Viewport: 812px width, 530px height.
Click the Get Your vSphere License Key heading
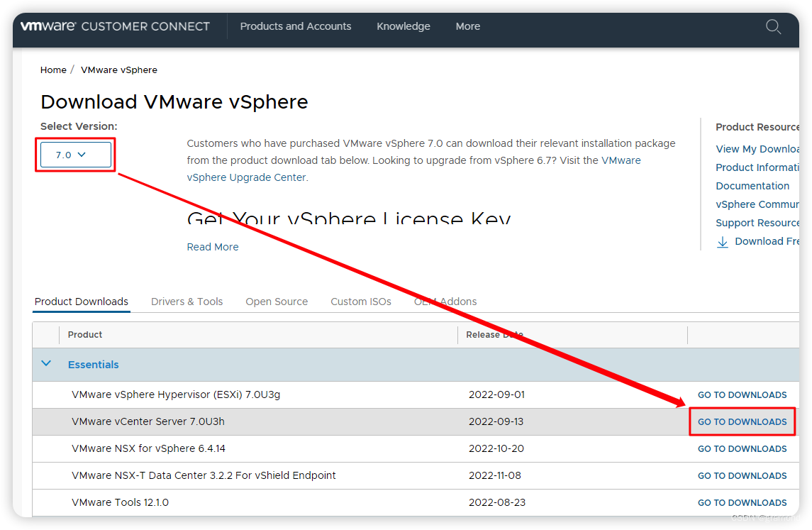pyautogui.click(x=349, y=218)
